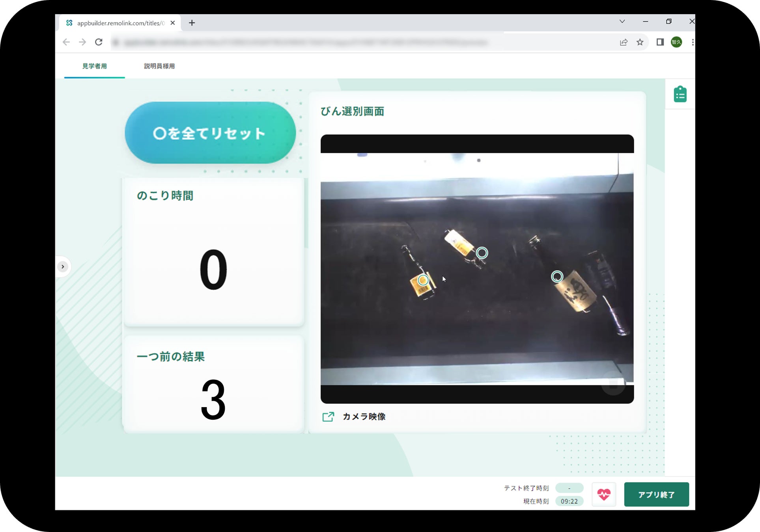This screenshot has height=532, width=760.
Task: Toggle the browser side panel icon
Action: pos(660,42)
